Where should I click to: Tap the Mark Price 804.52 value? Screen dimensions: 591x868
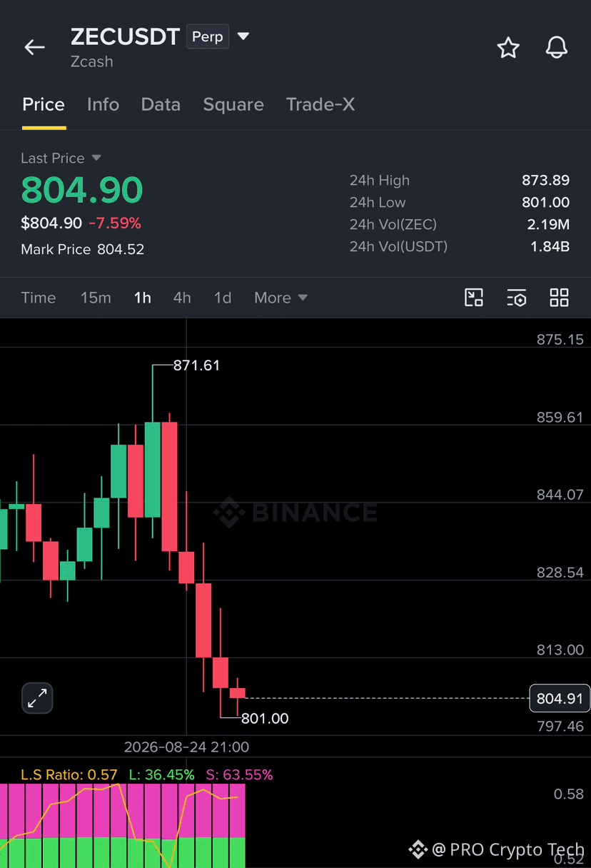(x=121, y=249)
